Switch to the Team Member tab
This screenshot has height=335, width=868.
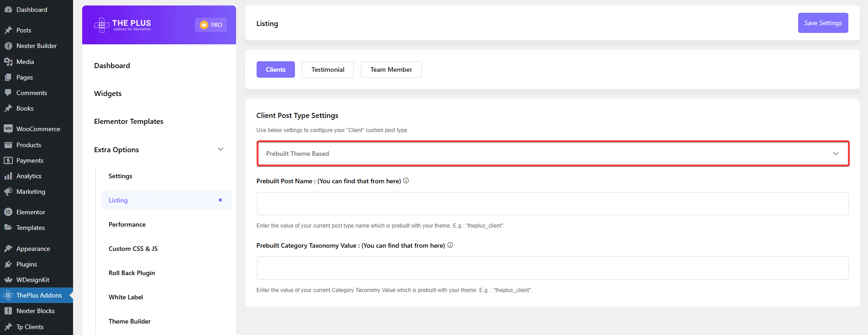391,69
